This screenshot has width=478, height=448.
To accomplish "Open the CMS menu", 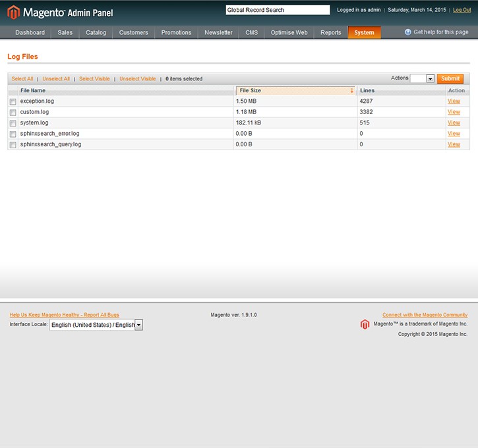I will coord(251,32).
